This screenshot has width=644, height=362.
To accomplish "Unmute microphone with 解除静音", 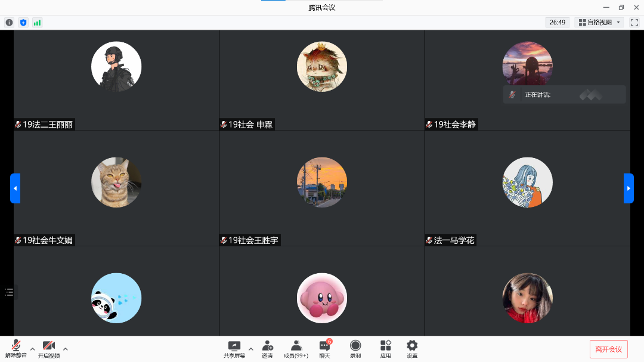I will (16, 349).
